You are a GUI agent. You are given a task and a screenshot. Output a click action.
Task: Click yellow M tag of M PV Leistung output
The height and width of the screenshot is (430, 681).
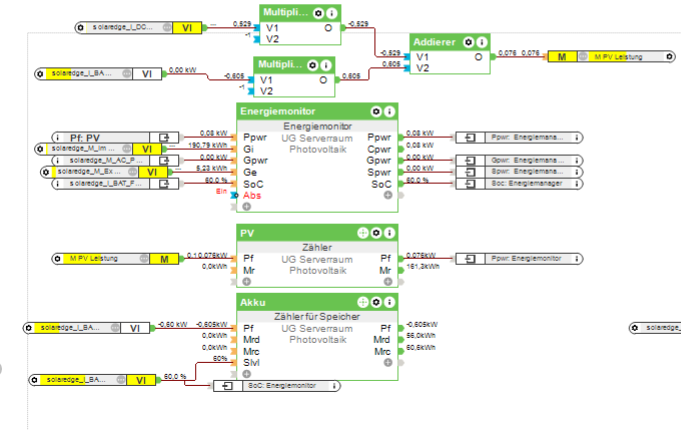(x=562, y=56)
